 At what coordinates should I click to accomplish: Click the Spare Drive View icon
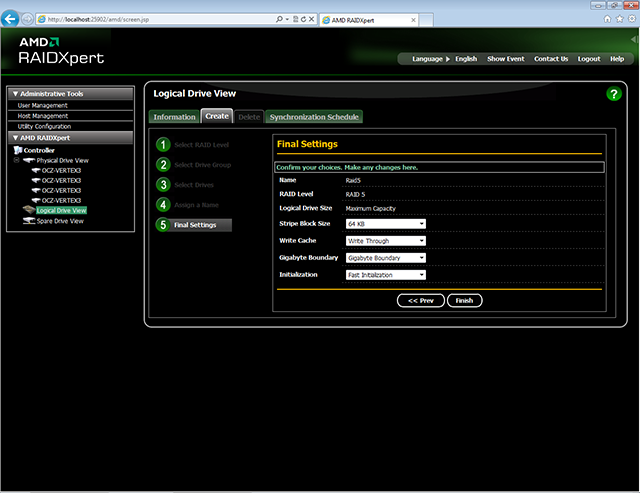pyautogui.click(x=29, y=221)
